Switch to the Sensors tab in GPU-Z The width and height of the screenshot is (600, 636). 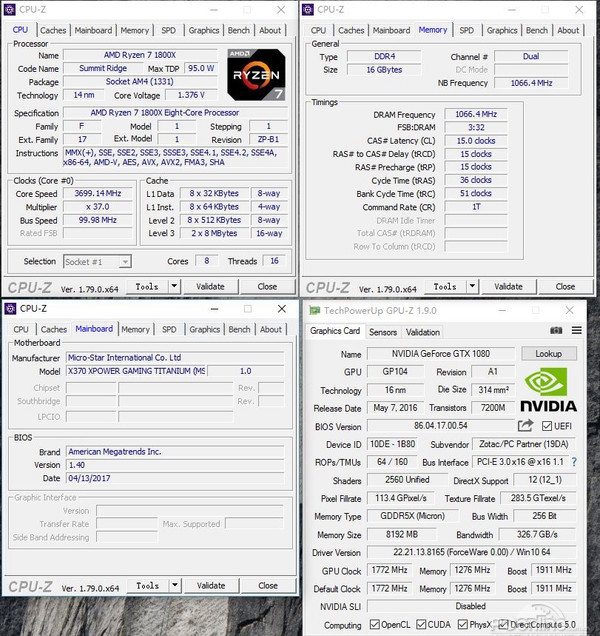click(x=383, y=332)
